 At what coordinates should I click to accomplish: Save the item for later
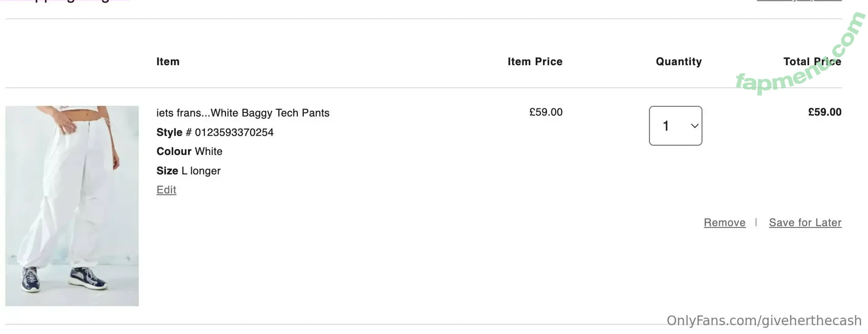point(805,223)
